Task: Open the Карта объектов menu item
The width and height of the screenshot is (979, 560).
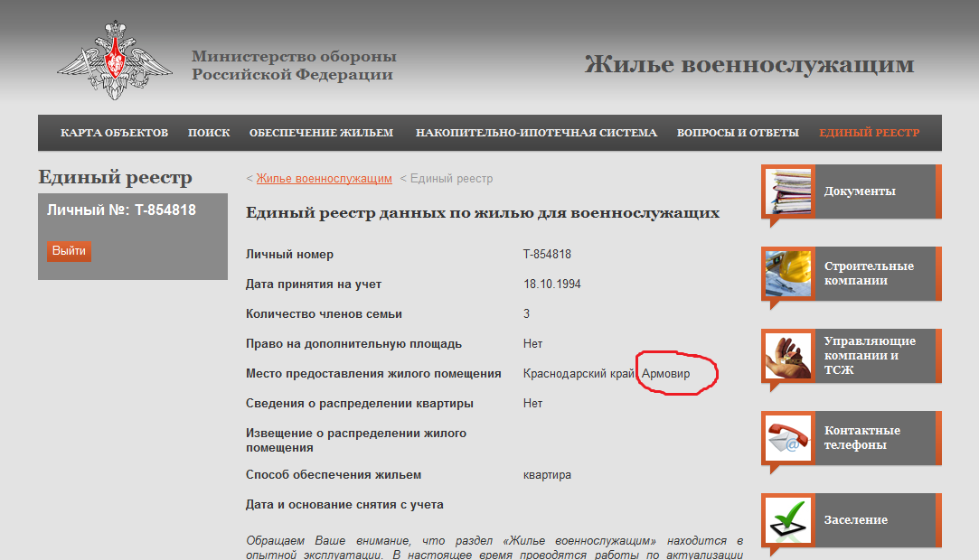Action: pos(115,133)
